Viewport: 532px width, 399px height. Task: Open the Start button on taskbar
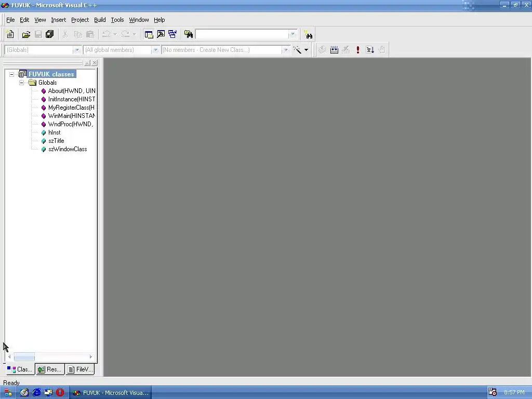coord(7,393)
